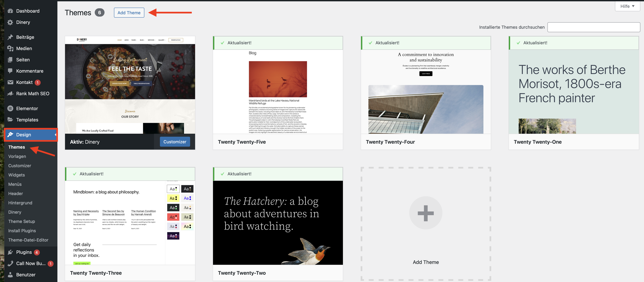Click the Benutzer user icon
Screen dimensions: 644x282
10,275
